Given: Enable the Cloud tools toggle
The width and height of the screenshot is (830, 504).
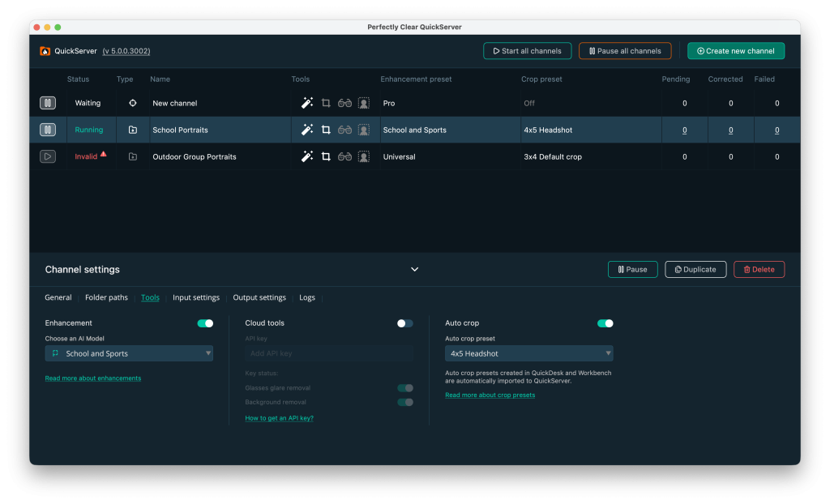Looking at the screenshot, I should point(404,323).
